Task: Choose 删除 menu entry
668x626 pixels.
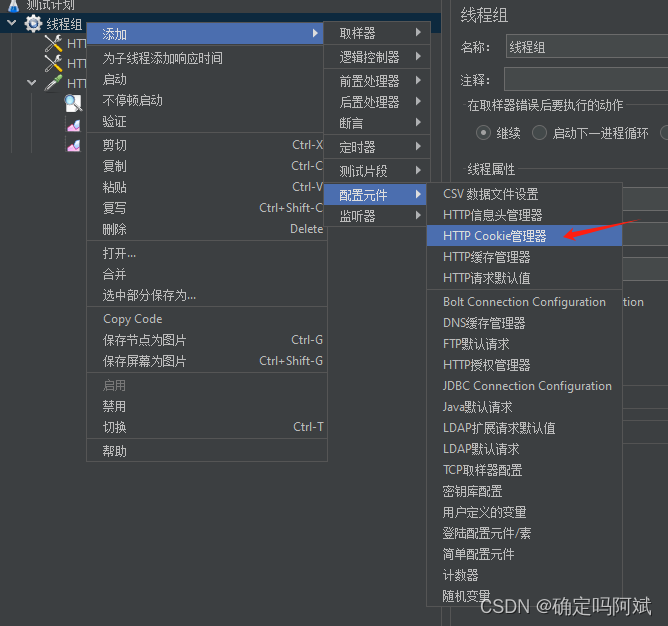Action: 206,229
